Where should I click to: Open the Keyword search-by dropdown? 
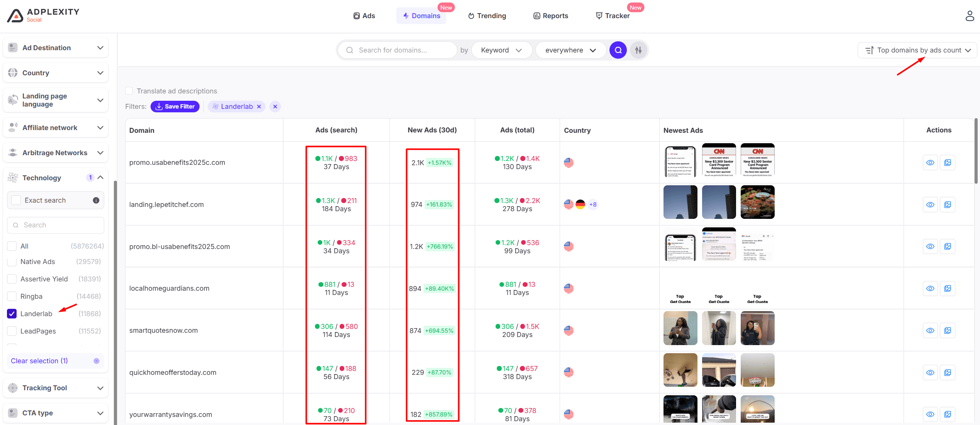tap(501, 50)
